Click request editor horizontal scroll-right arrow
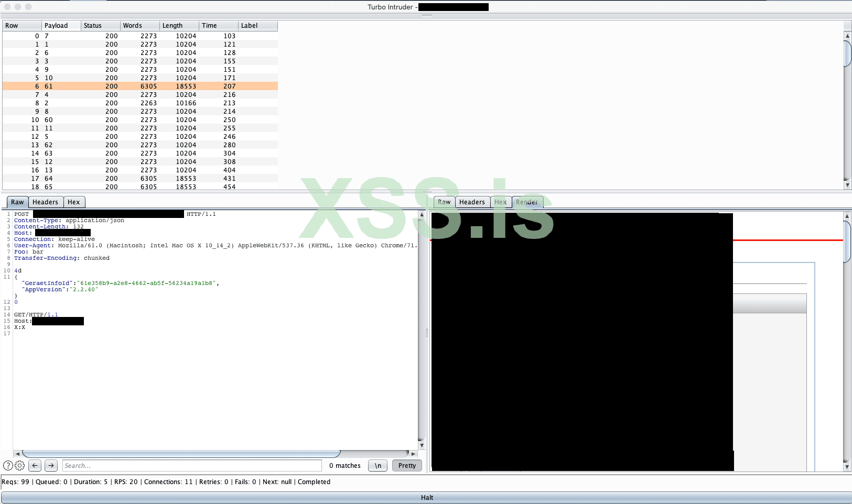This screenshot has height=504, width=852. click(x=413, y=454)
